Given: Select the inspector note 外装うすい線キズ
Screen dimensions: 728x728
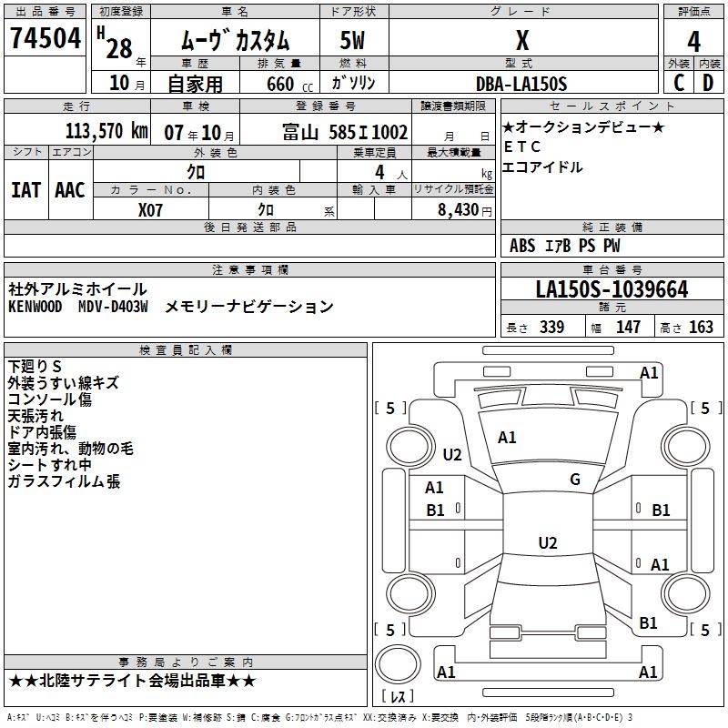Looking at the screenshot, I should click(63, 383).
